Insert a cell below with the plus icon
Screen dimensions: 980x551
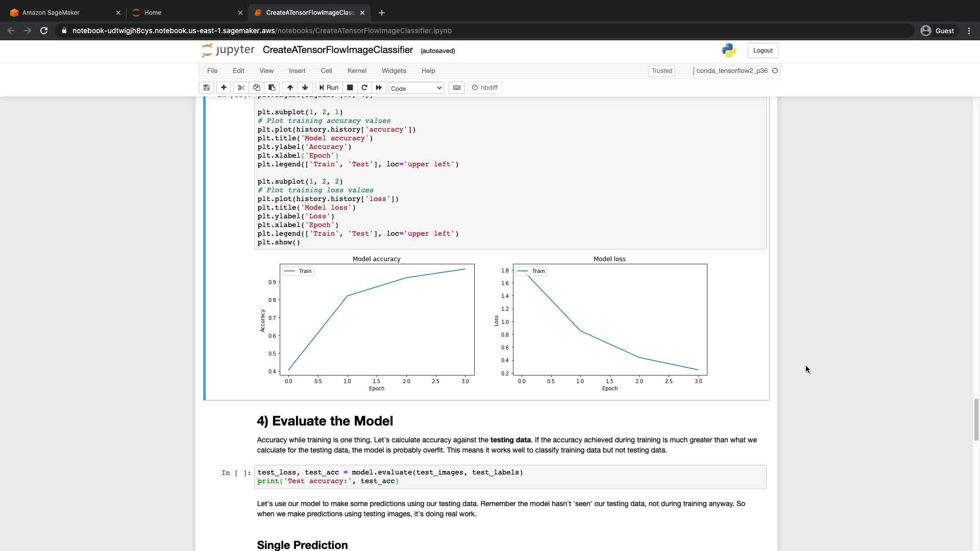224,88
